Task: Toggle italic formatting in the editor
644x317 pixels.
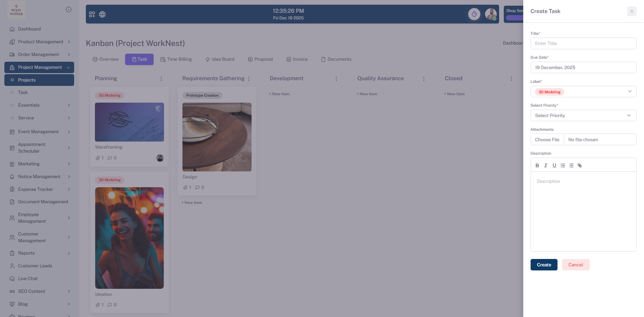Action: [546, 165]
